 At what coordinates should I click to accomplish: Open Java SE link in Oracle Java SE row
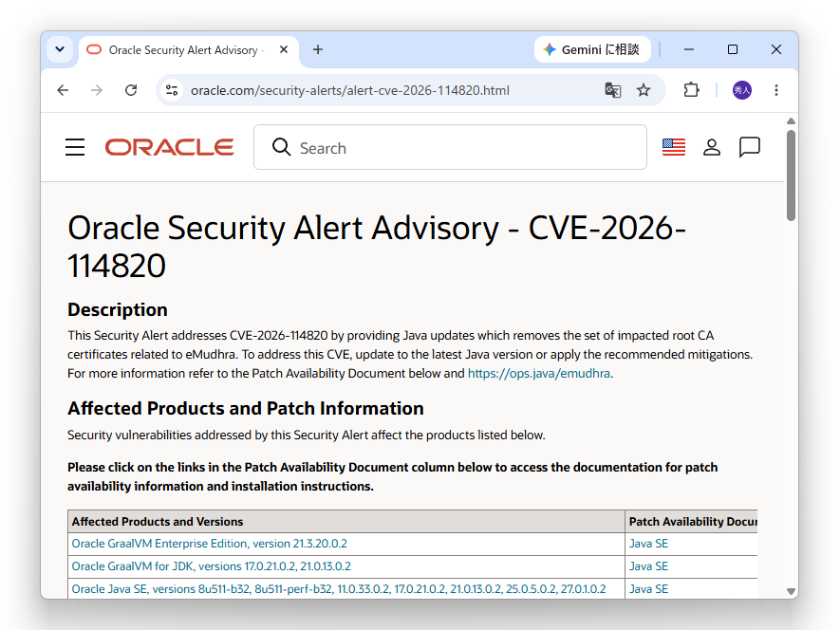pos(649,589)
